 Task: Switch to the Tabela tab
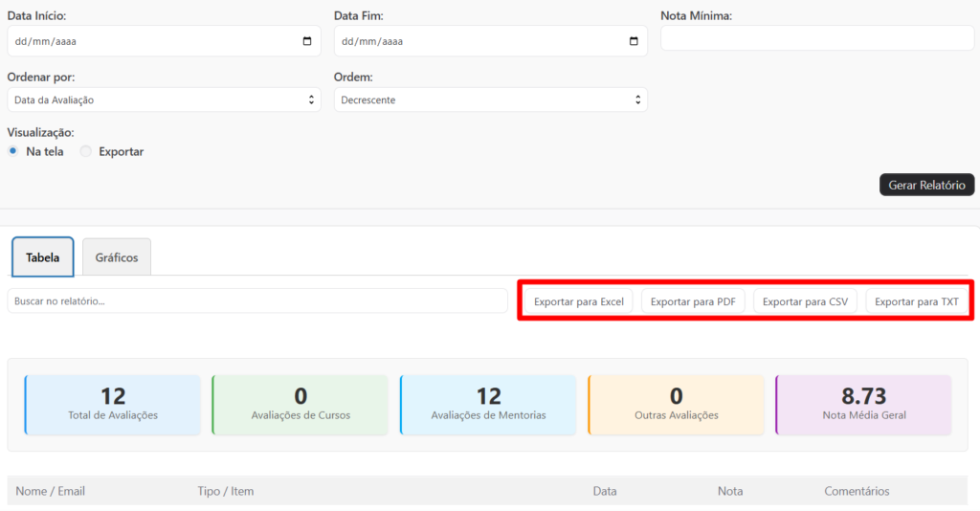click(x=42, y=257)
